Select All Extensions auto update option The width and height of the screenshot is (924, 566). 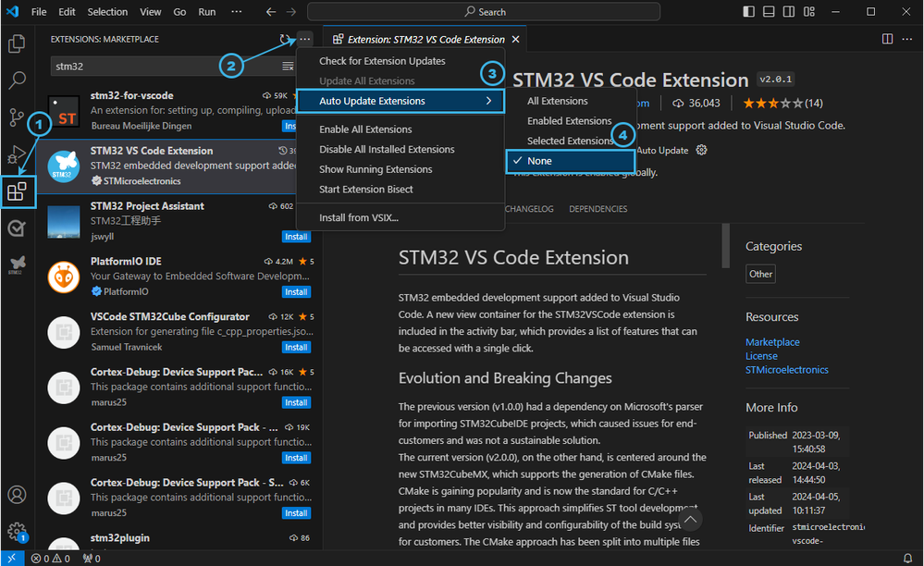[x=558, y=101]
